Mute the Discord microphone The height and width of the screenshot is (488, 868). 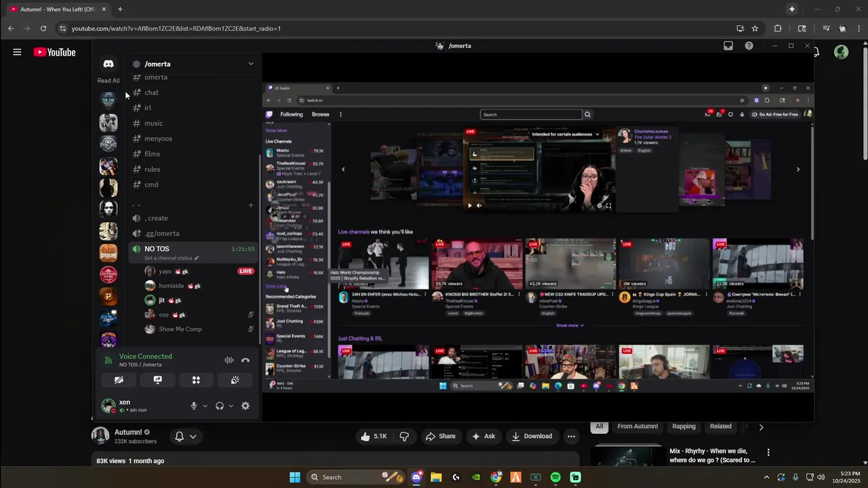(x=194, y=406)
